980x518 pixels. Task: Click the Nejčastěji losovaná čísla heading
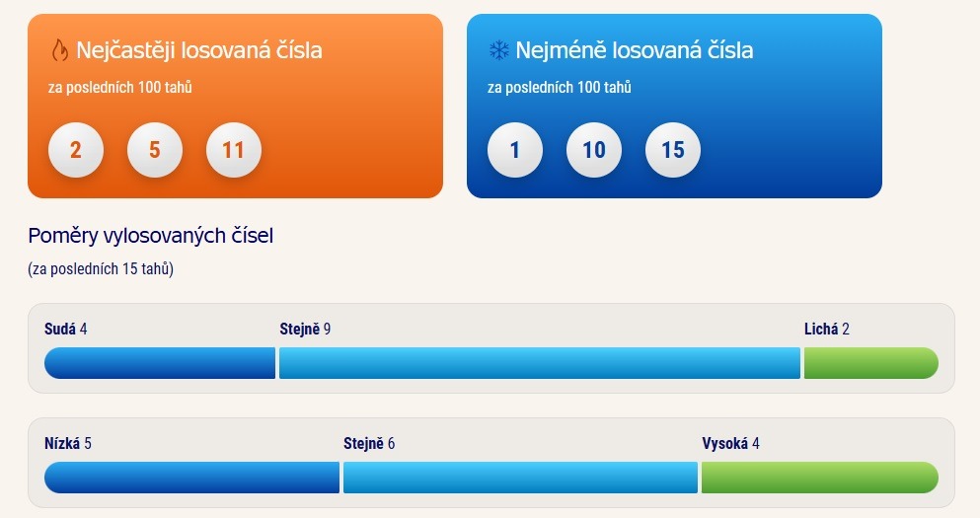pyautogui.click(x=198, y=50)
